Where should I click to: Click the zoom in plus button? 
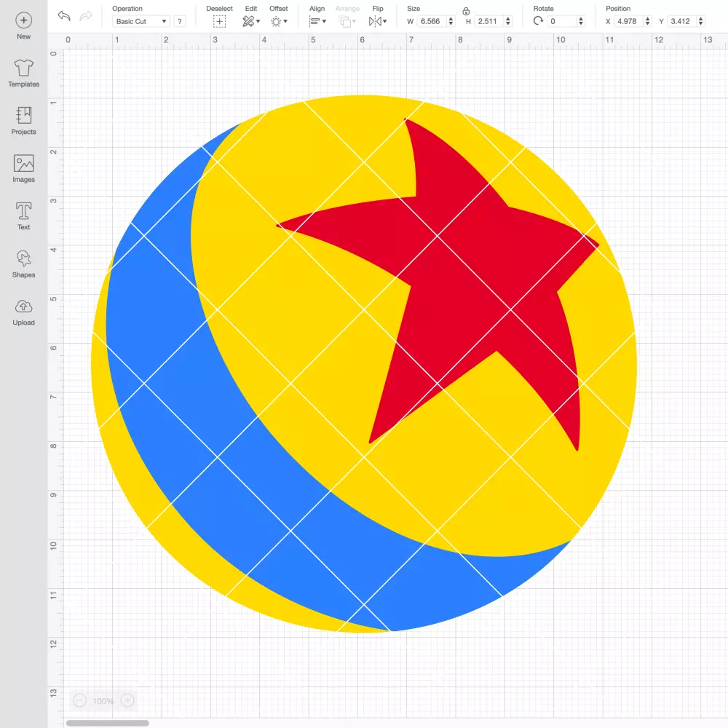pyautogui.click(x=127, y=700)
